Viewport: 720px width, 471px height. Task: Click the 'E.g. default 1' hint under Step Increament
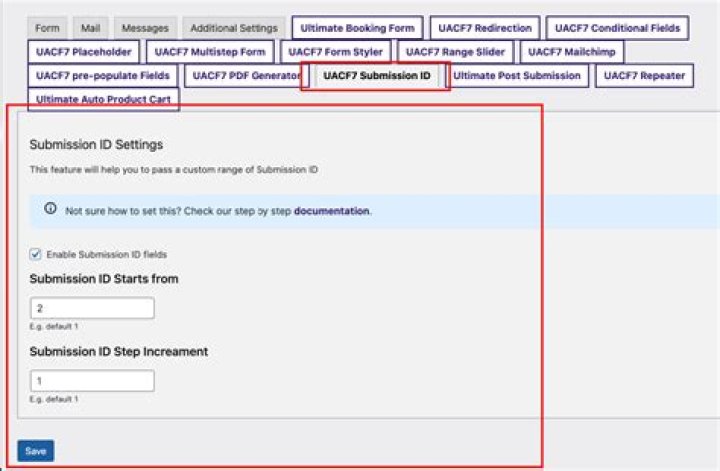(54, 399)
